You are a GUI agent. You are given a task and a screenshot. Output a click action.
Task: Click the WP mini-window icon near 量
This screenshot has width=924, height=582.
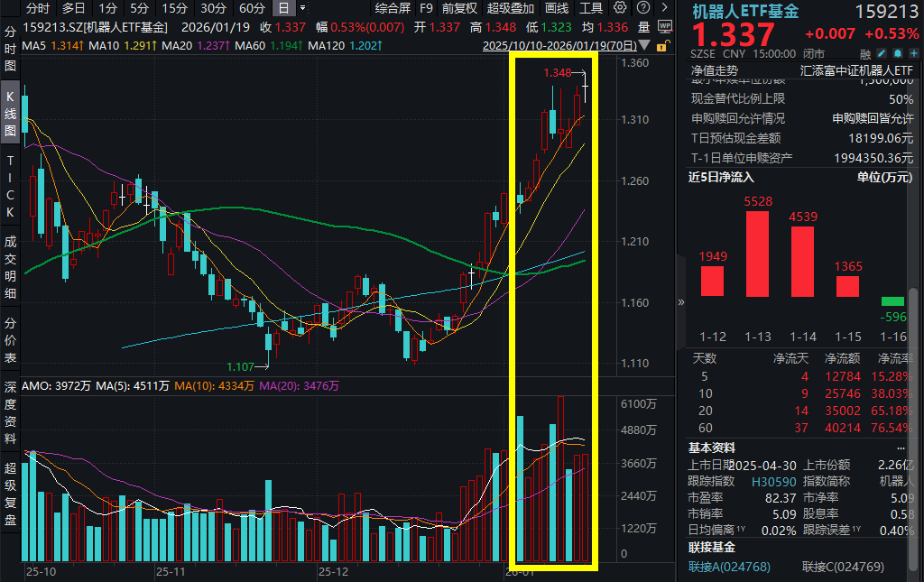pos(665,25)
